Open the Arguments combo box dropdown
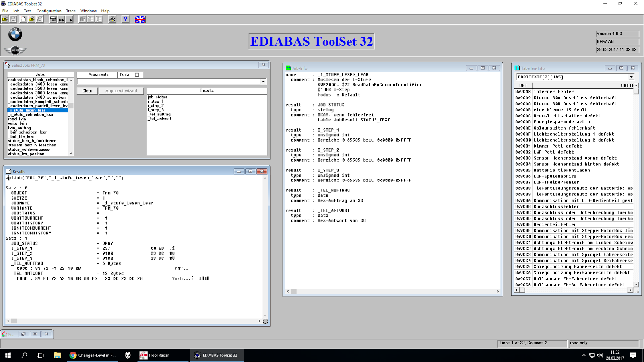Screen dimensions: 644x362 coord(263,82)
